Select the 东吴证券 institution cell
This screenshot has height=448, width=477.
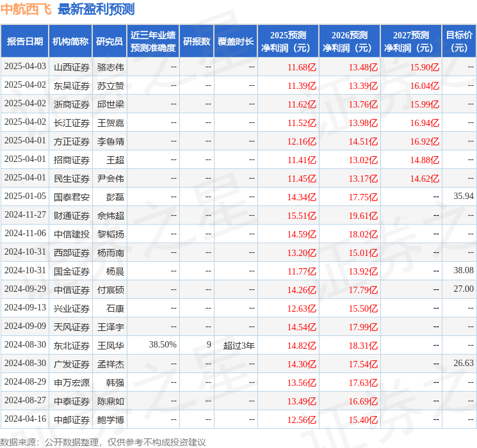72,86
